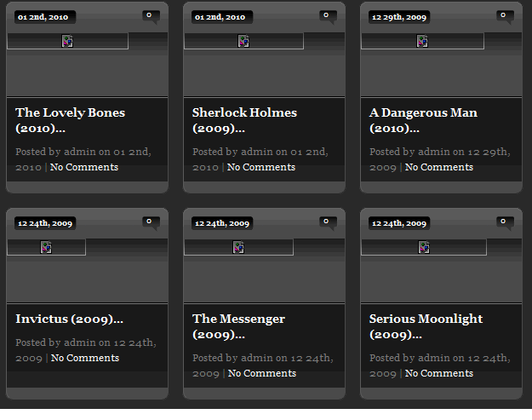Click 'Posted by admin' text under Sherlock Holmes
The width and height of the screenshot is (532, 420).
coord(232,152)
